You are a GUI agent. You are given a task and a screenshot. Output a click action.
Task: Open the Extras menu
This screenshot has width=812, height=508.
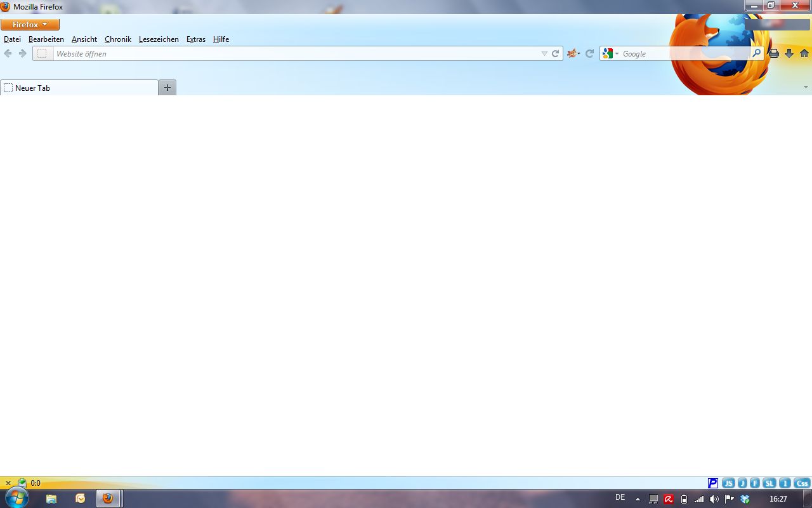click(196, 39)
